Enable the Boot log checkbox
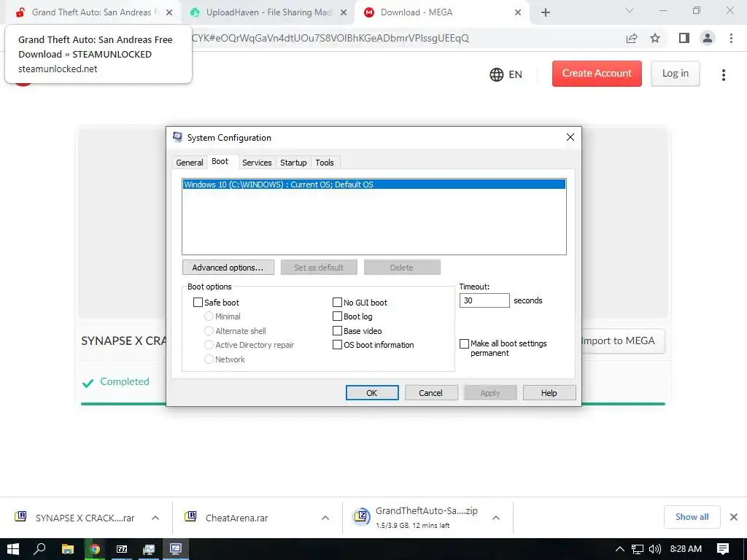The width and height of the screenshot is (747, 560). (337, 316)
